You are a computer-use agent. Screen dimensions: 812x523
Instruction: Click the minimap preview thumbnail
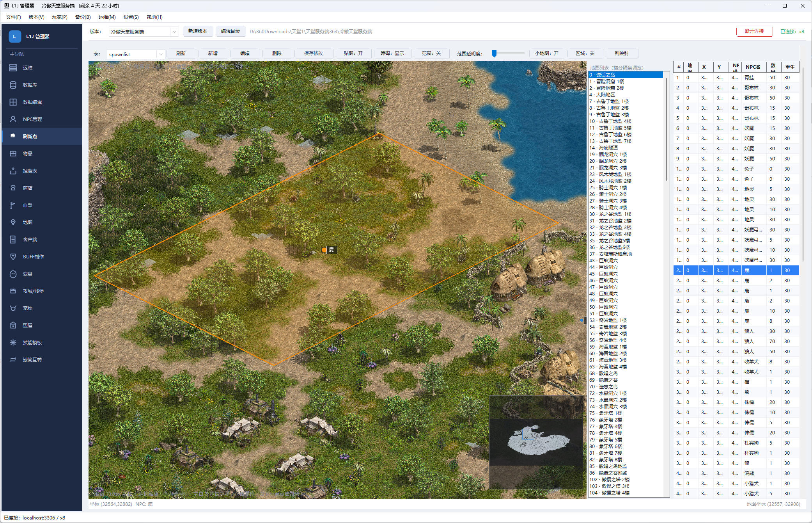pos(536,442)
